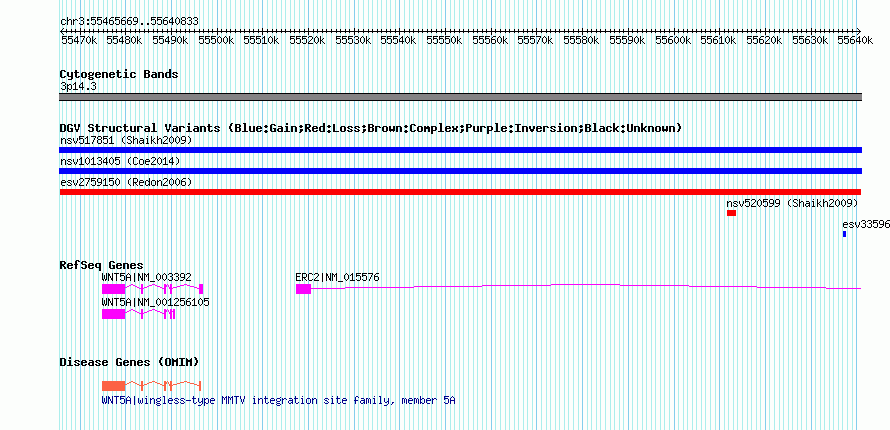Click the orange OMIM WNT5A gene glyph
890x430 pixels.
coord(152,386)
